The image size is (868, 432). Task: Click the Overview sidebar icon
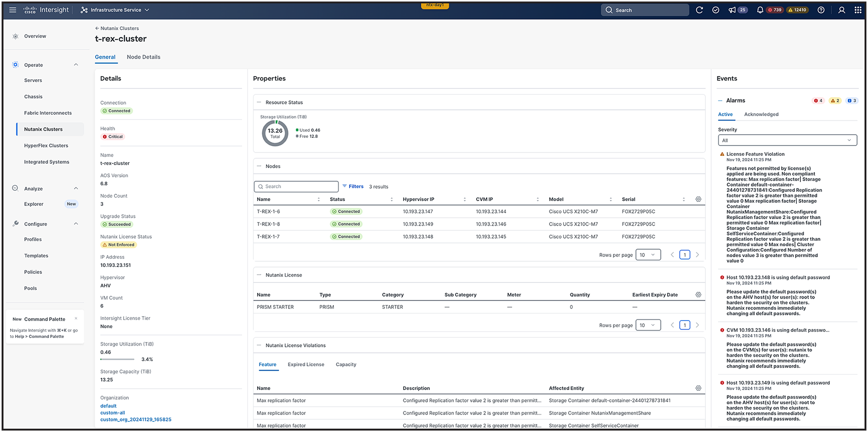point(16,36)
